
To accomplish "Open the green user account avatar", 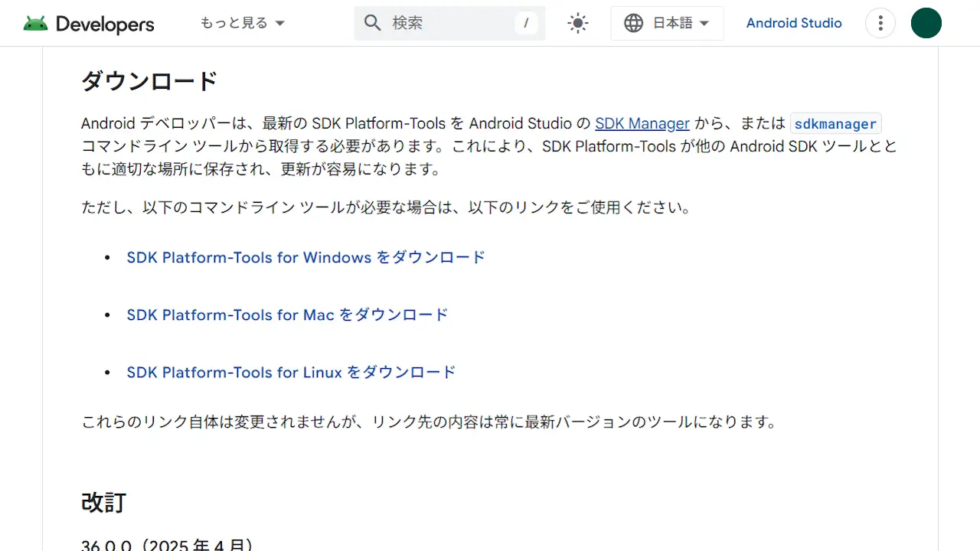I will pyautogui.click(x=926, y=23).
